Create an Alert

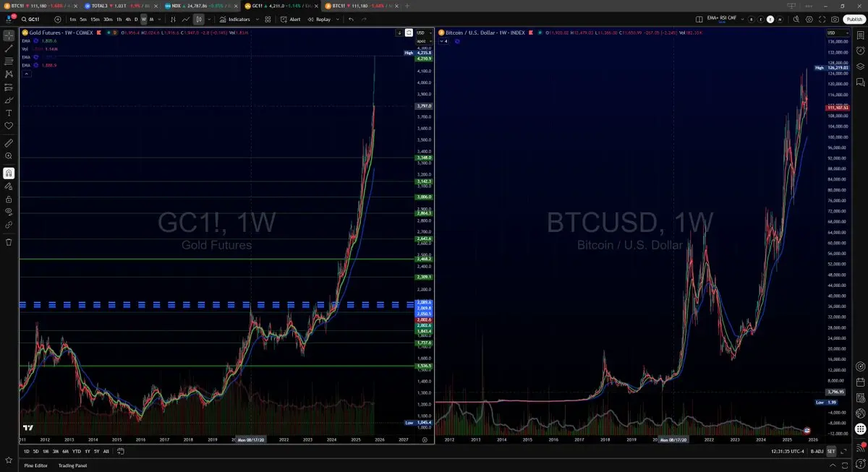[292, 19]
